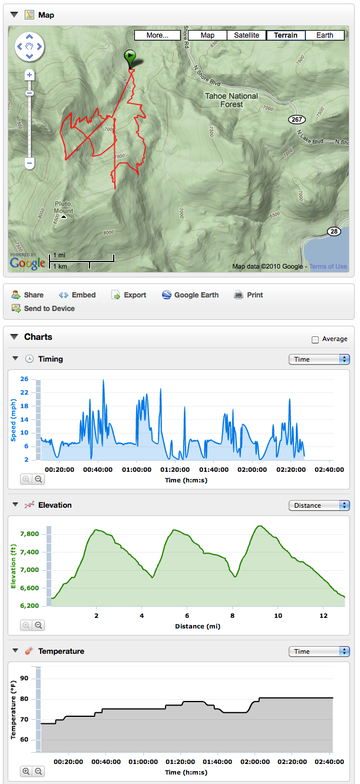Image resolution: width=360 pixels, height=784 pixels.
Task: Click the Elevation chart icon
Action: click(30, 505)
